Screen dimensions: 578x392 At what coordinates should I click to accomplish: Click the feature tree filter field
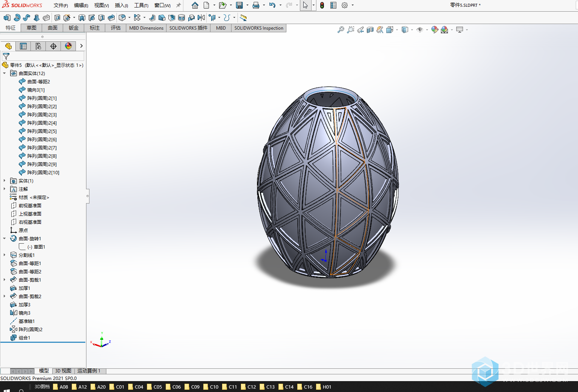(43, 56)
